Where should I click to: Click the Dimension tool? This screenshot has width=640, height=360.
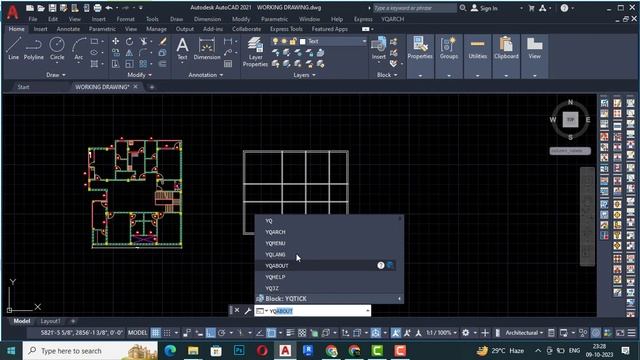(207, 49)
